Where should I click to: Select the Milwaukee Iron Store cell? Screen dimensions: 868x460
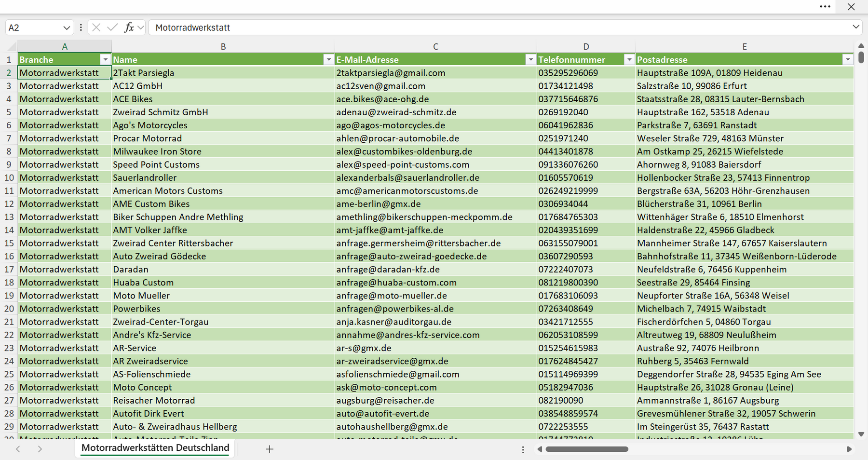click(223, 151)
